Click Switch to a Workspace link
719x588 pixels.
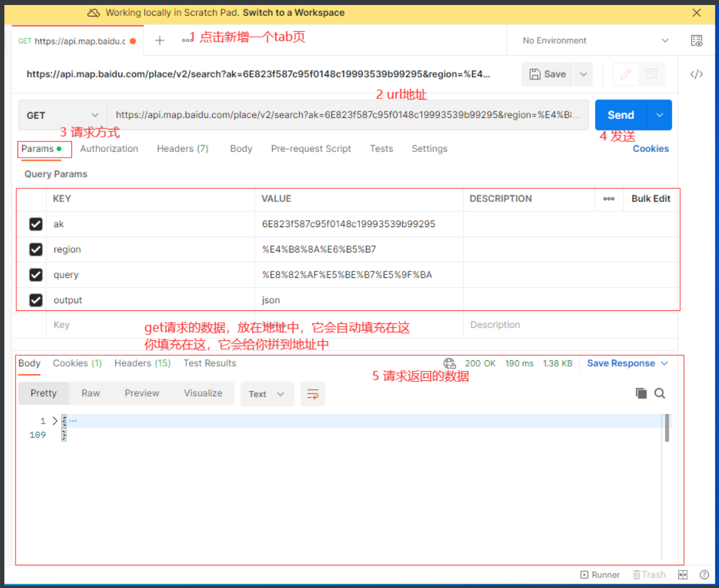(x=293, y=13)
